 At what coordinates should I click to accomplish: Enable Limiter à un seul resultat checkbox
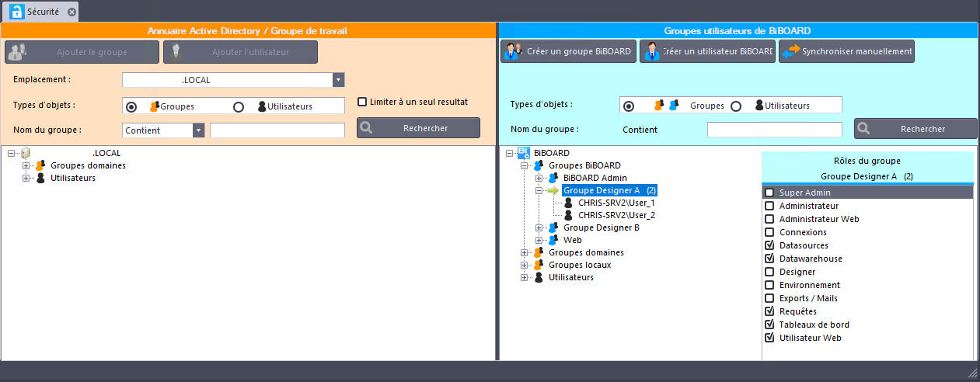362,102
